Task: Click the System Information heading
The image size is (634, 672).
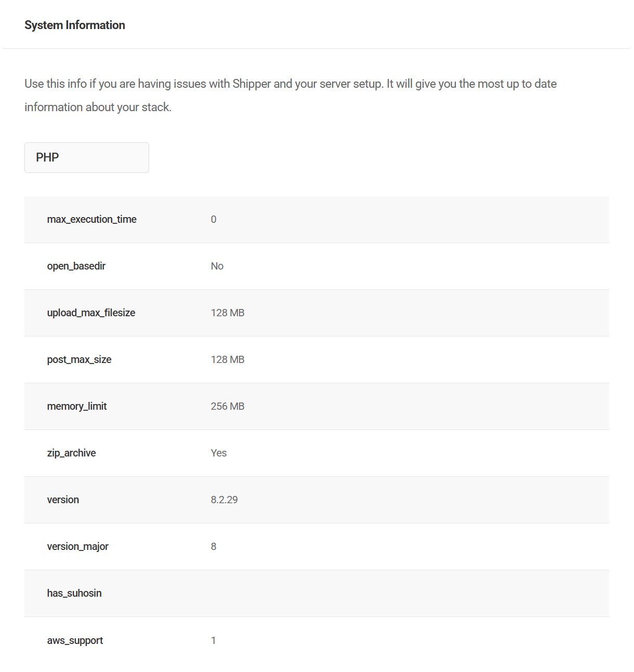Action: (74, 24)
